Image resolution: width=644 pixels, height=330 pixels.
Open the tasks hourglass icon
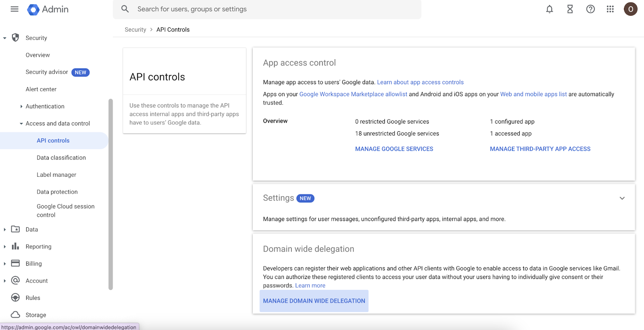(570, 9)
